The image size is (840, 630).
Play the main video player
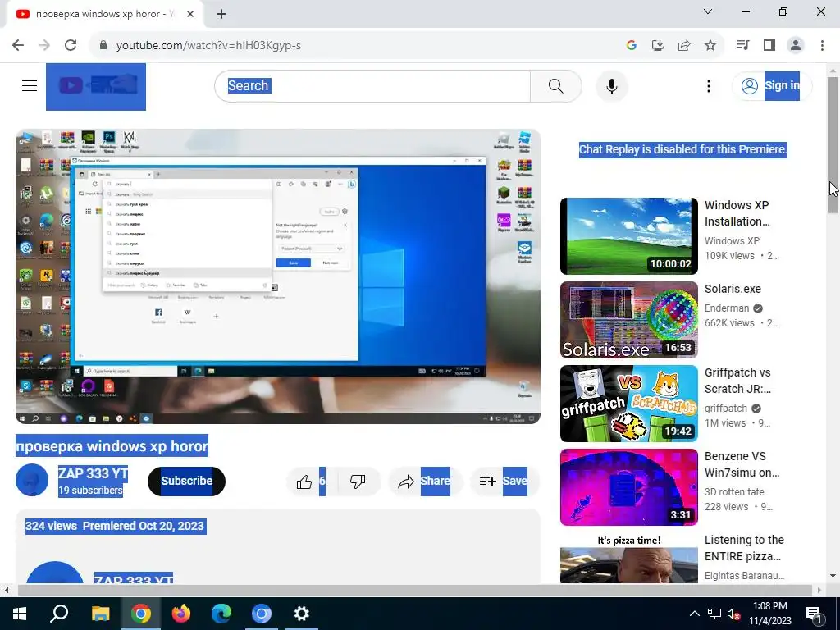click(277, 276)
